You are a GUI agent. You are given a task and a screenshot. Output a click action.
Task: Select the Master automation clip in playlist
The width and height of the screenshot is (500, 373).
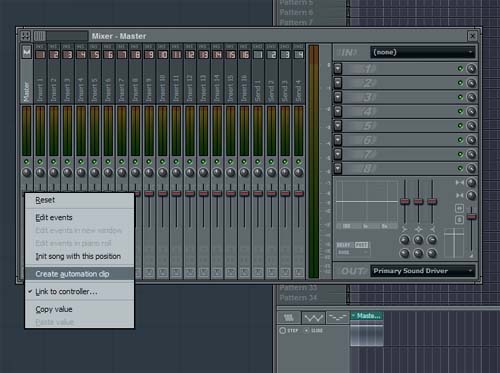click(367, 316)
